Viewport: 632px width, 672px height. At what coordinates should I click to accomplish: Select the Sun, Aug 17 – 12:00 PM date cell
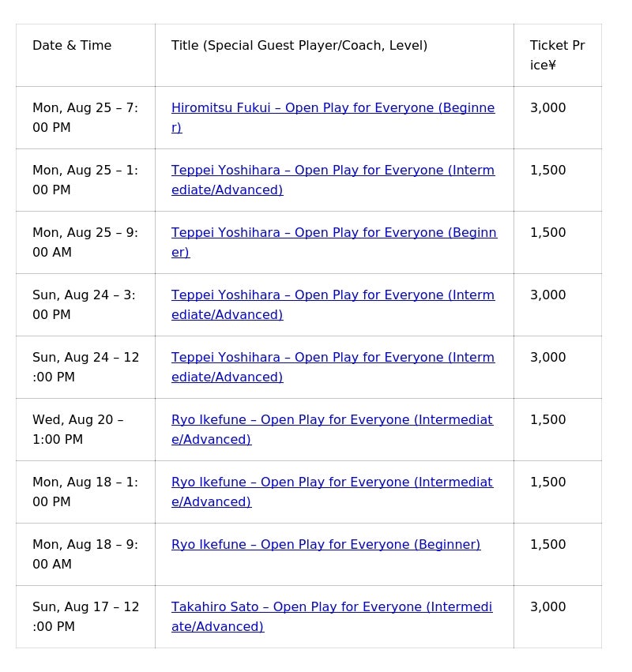(85, 617)
